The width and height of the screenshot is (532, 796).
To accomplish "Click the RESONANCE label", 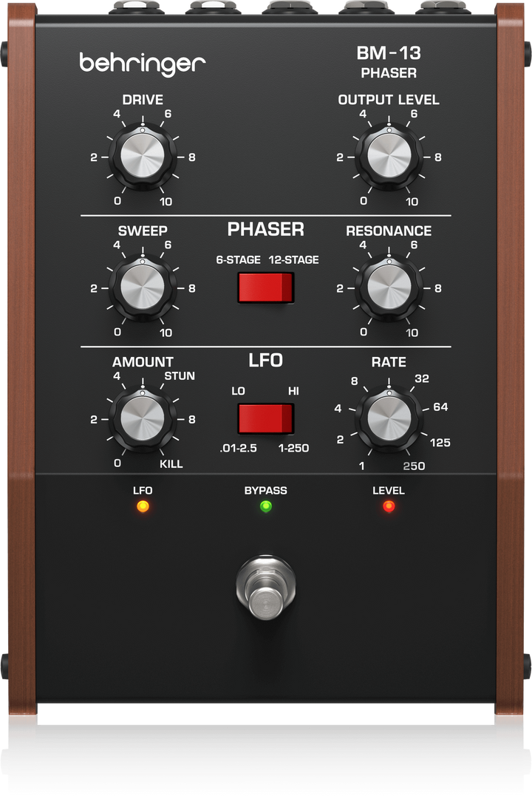I will pos(389,231).
